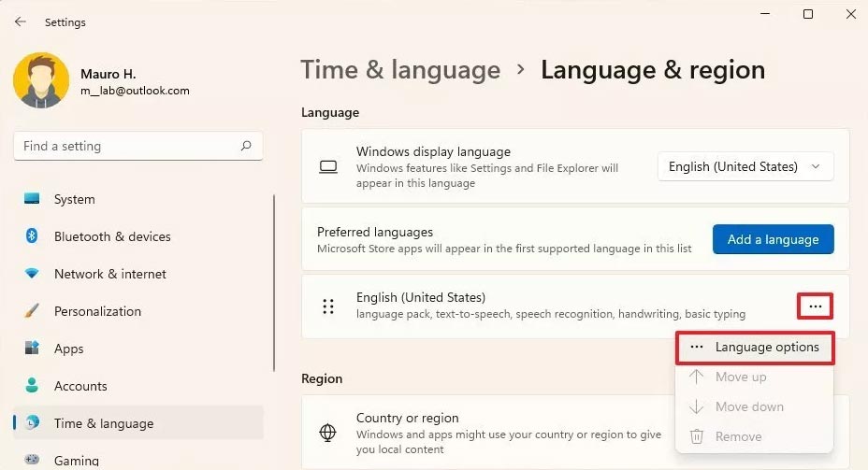Click the drag handle for English (United States)

(x=328, y=306)
